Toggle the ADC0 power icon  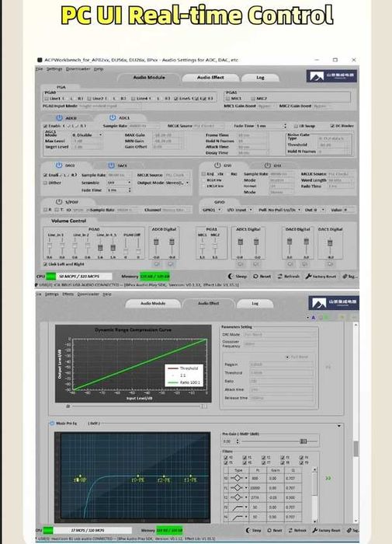pos(59,118)
